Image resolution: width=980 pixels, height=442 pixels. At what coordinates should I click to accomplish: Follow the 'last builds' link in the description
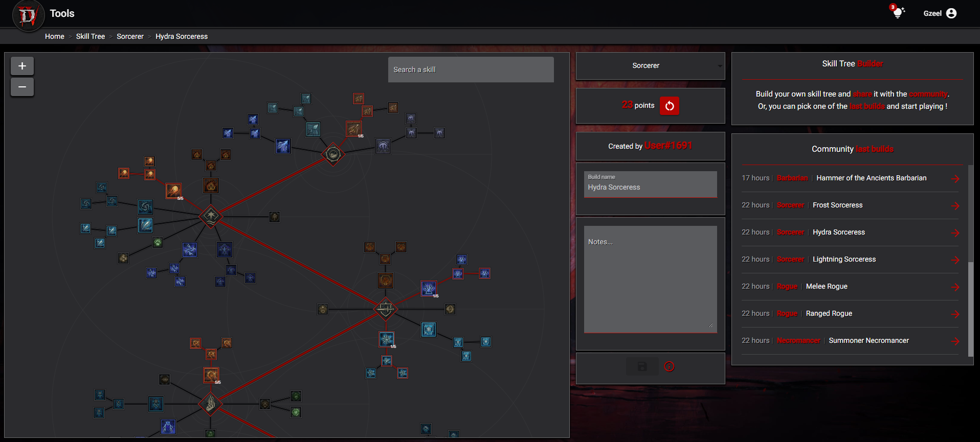pos(867,106)
